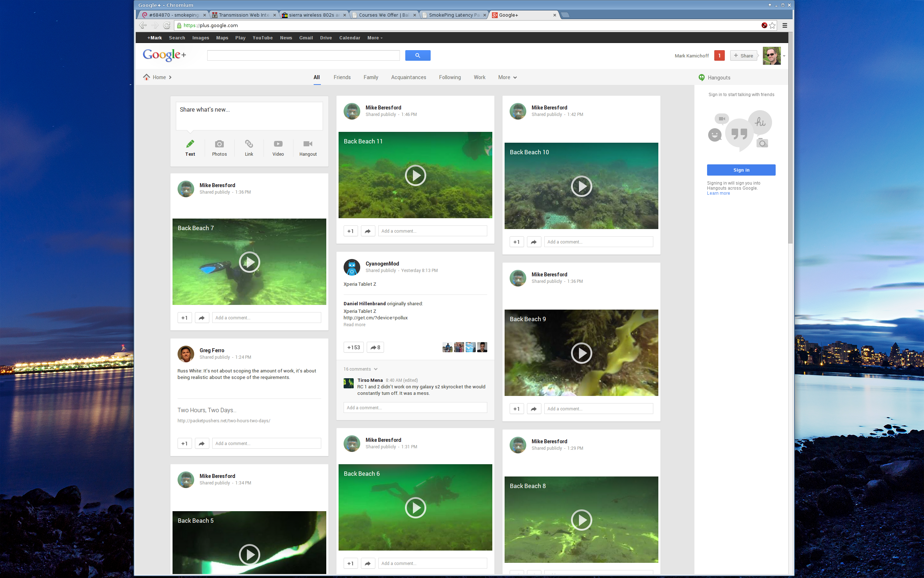Open CyanogenMod avatar
The image size is (924, 578).
(x=352, y=267)
